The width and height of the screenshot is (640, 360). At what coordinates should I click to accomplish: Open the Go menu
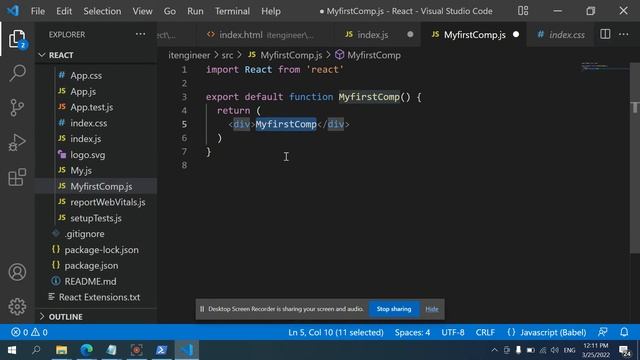(169, 11)
